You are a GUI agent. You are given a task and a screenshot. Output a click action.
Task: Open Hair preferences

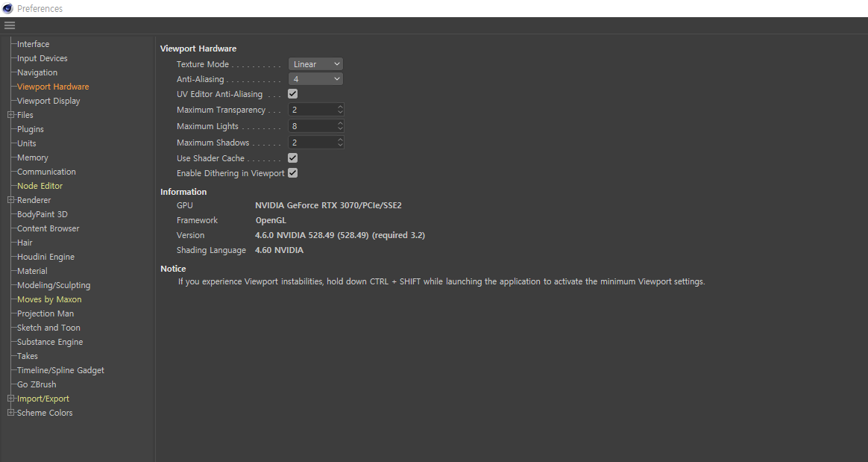[25, 243]
